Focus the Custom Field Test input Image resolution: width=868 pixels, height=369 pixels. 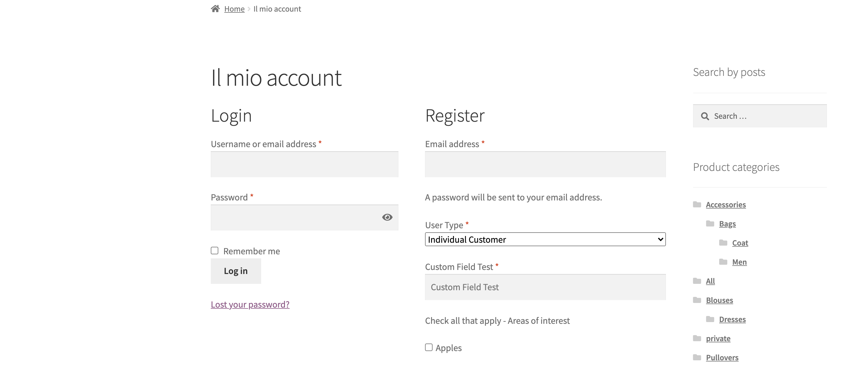click(545, 287)
